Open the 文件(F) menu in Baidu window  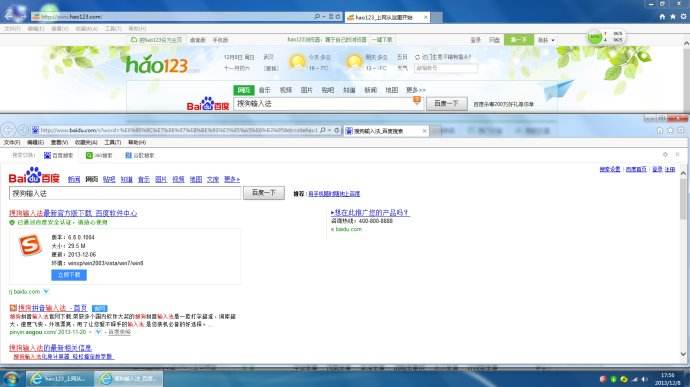(x=12, y=143)
